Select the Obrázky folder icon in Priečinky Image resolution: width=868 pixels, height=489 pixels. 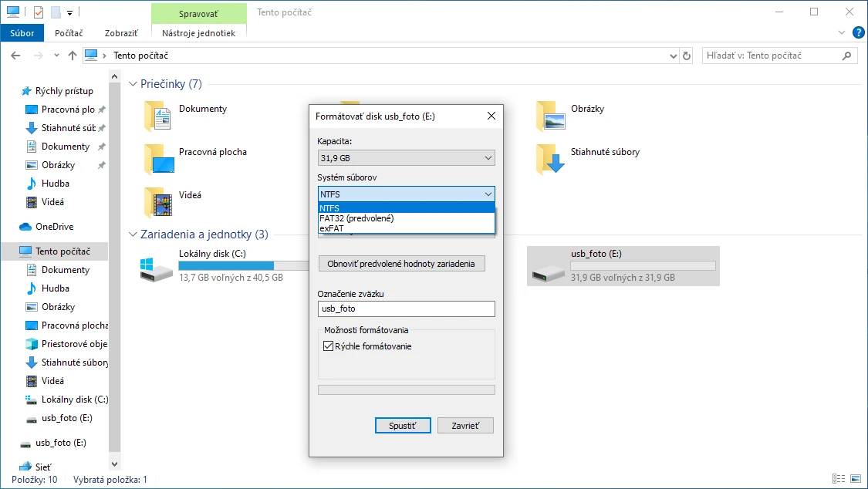point(550,116)
